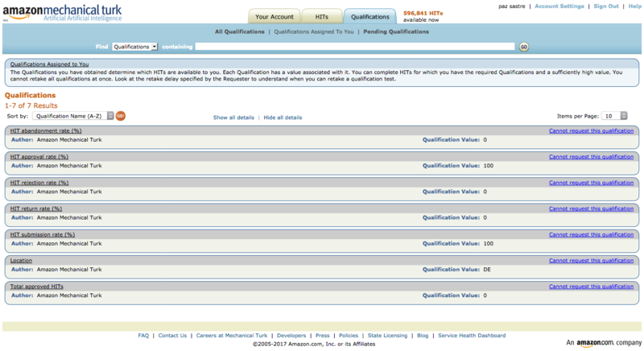Open the Blog footer link
This screenshot has width=644, height=351.
point(423,336)
